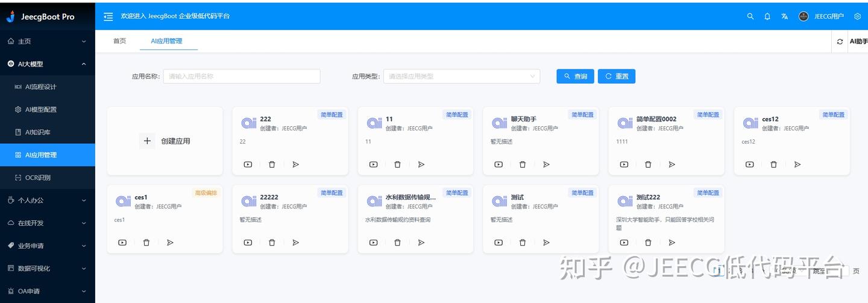The height and width of the screenshot is (303, 868).
Task: Click the ces12 card title
Action: pos(770,119)
